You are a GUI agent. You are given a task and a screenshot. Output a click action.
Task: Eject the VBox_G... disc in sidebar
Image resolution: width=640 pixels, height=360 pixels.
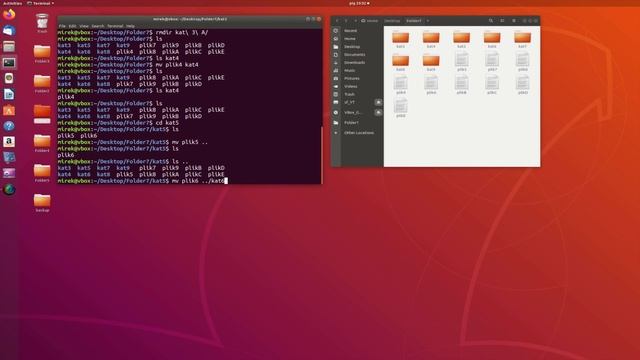point(378,112)
